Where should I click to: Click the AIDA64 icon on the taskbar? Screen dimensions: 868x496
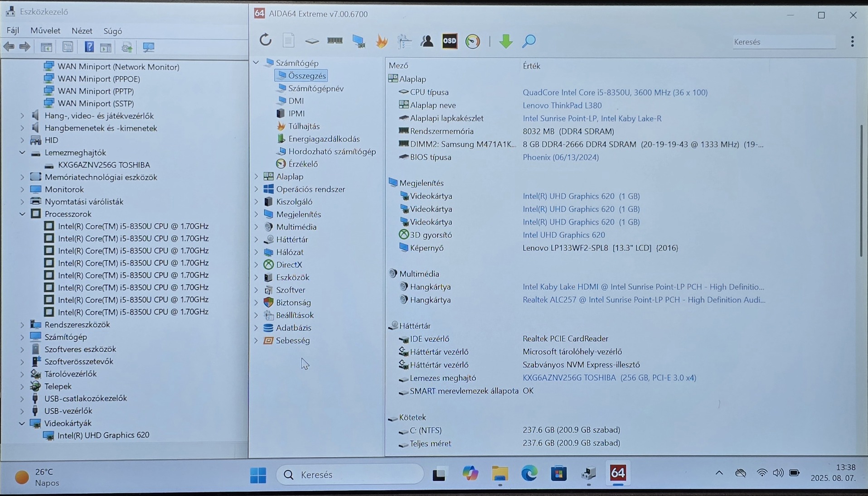(x=618, y=473)
